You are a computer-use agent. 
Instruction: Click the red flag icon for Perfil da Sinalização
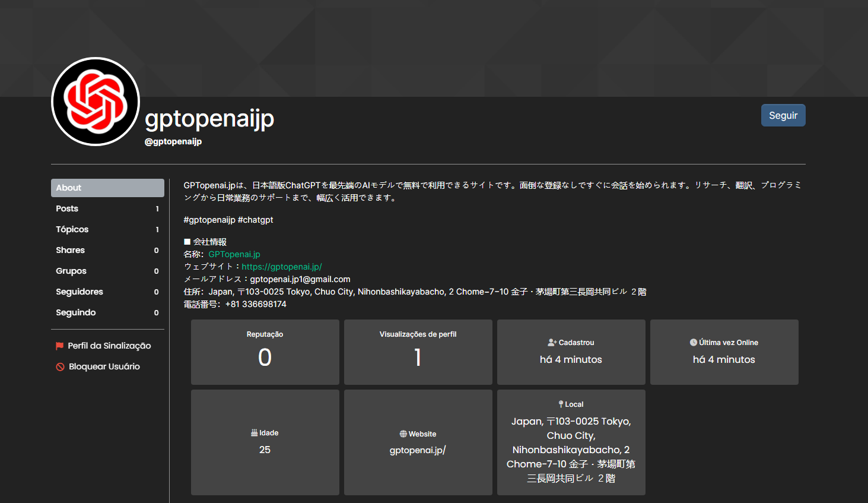coord(60,346)
